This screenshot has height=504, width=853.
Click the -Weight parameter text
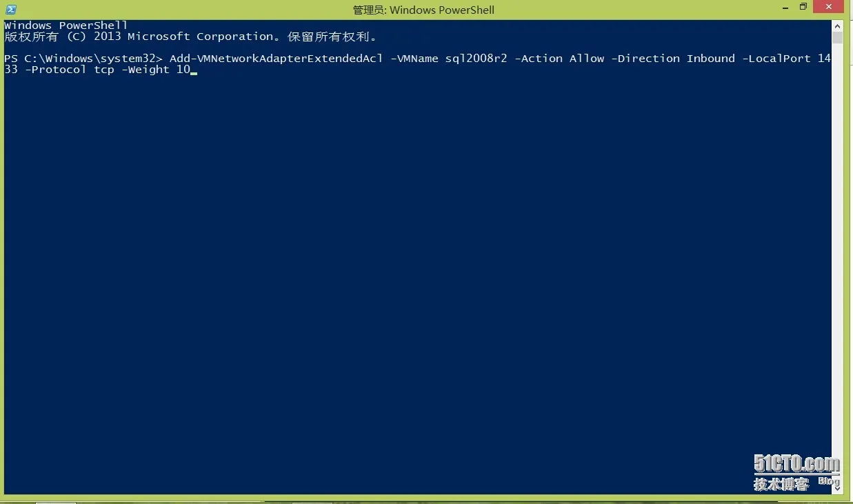click(145, 70)
